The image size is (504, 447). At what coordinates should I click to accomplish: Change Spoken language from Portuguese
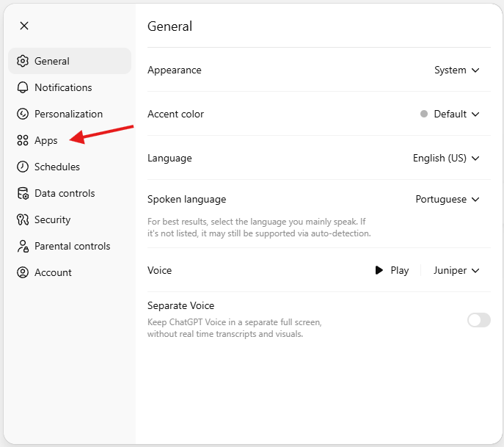tap(448, 200)
